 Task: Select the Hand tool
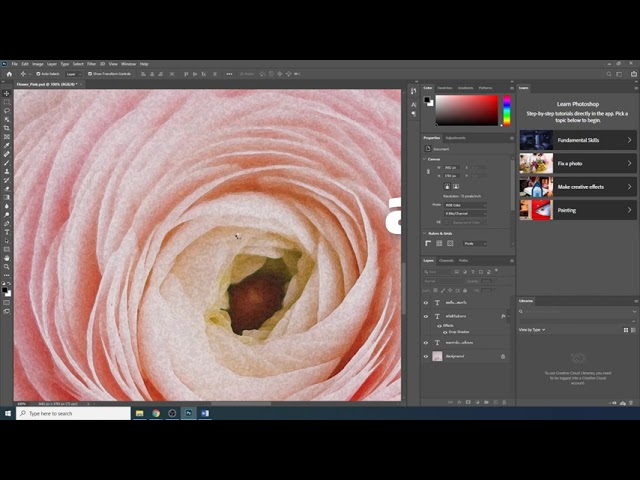[x=7, y=258]
